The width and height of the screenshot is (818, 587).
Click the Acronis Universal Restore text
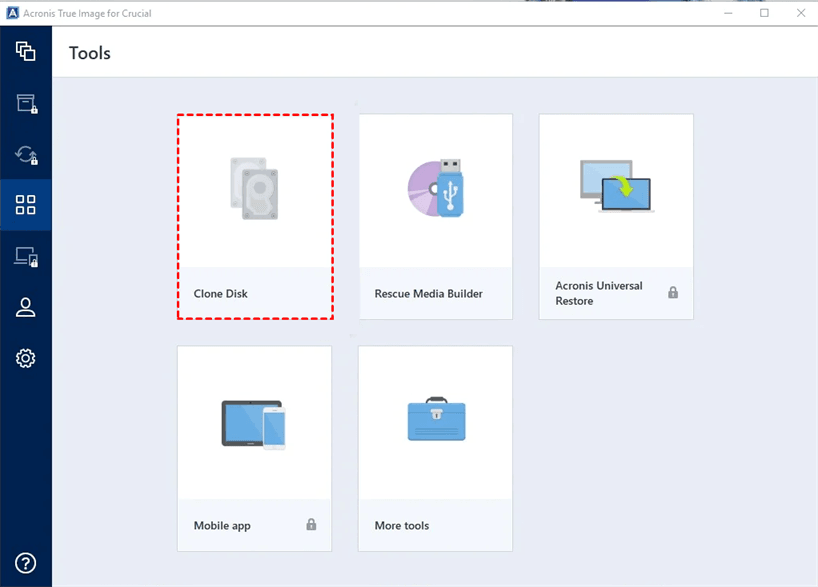click(x=599, y=293)
